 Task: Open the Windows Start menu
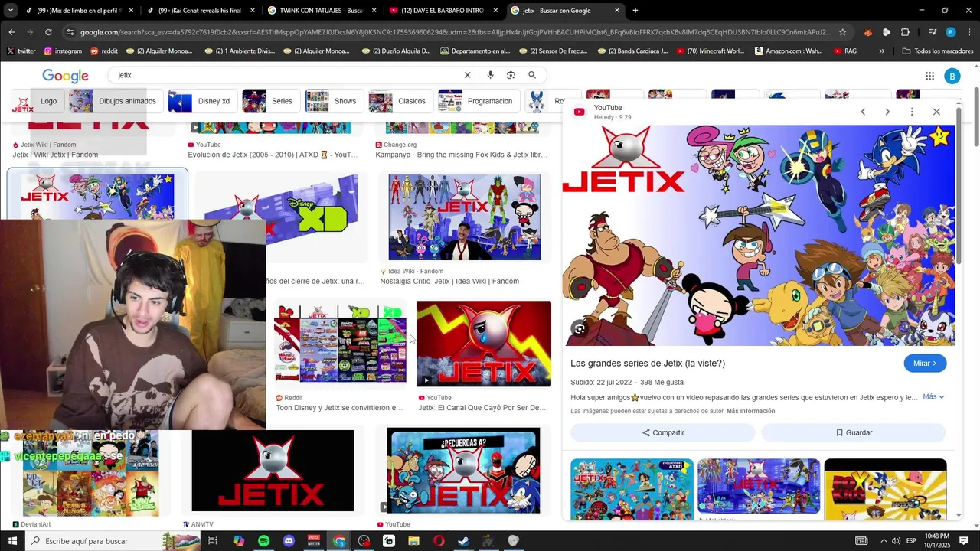click(x=13, y=541)
